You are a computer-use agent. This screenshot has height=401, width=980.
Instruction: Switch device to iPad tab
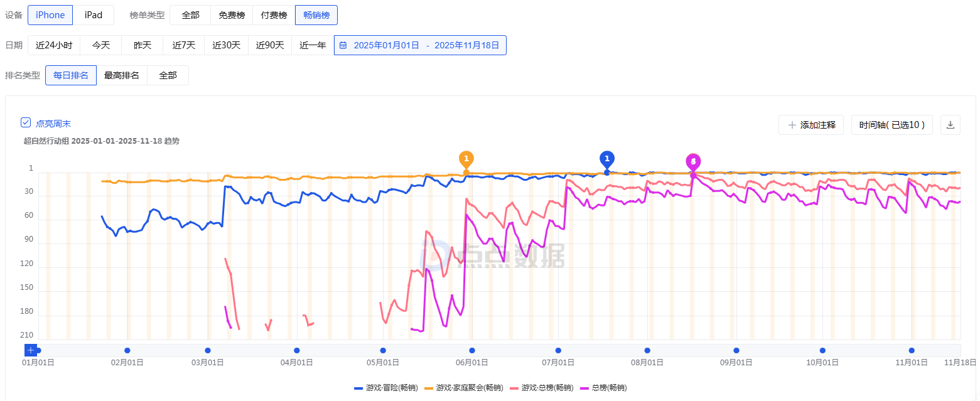coord(94,15)
